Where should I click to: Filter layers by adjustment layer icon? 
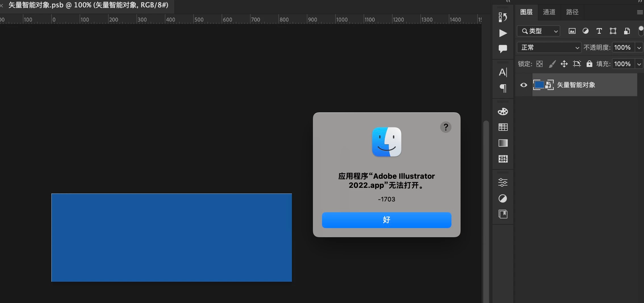tap(586, 31)
